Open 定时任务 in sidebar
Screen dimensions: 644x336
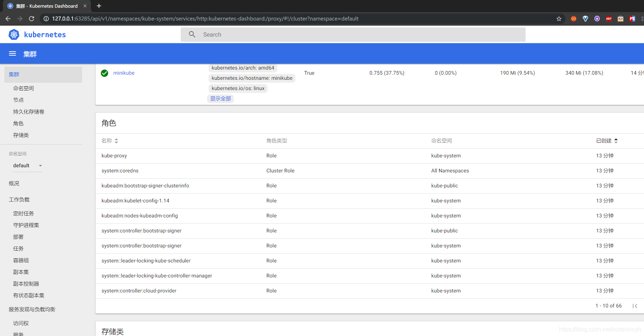click(x=23, y=213)
